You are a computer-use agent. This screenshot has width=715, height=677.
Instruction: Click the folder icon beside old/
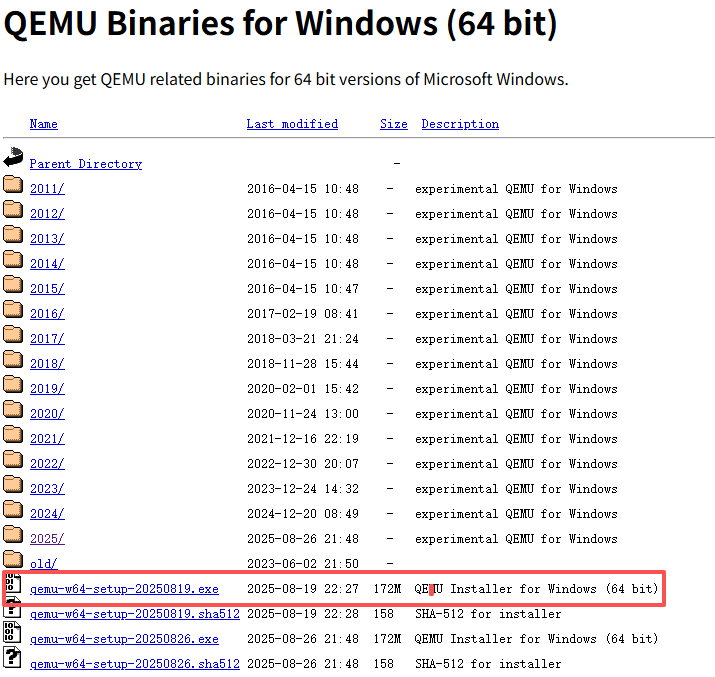(13, 559)
